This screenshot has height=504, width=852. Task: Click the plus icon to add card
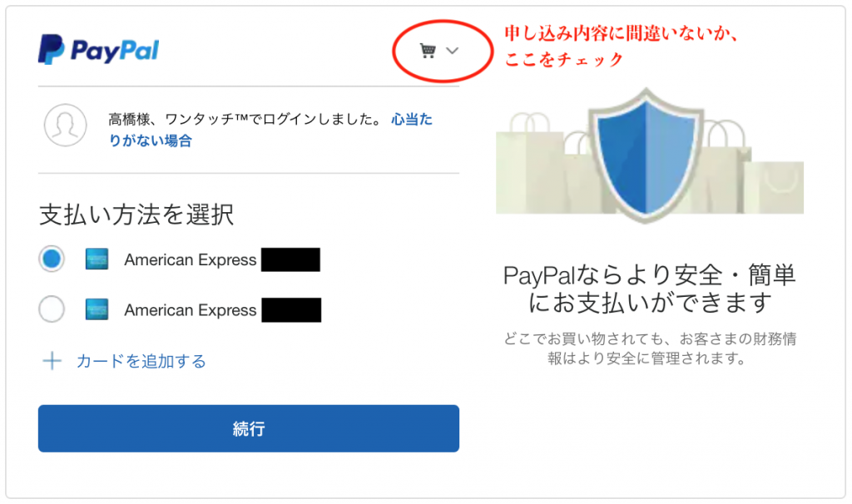coord(52,361)
